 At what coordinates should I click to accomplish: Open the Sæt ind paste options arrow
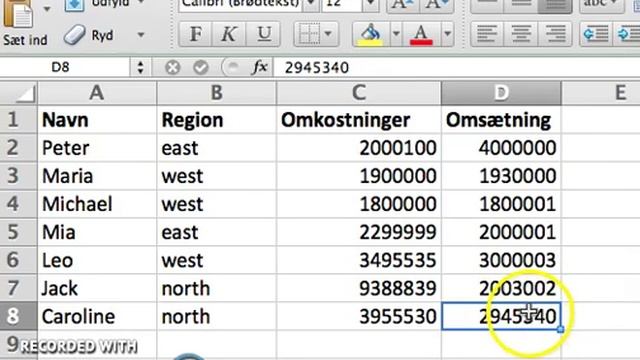[x=47, y=9]
